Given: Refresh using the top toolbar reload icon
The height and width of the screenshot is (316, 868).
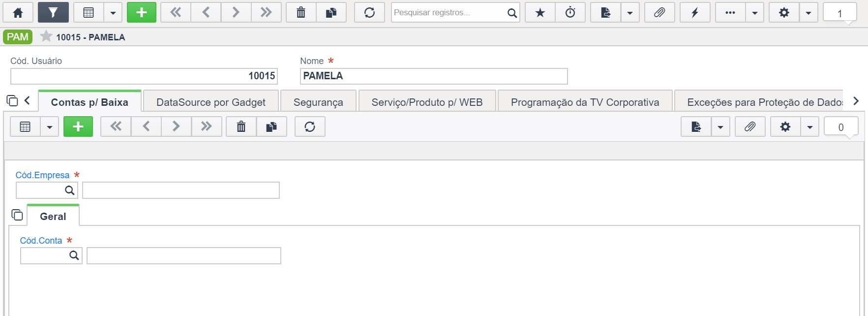Looking at the screenshot, I should [x=369, y=13].
